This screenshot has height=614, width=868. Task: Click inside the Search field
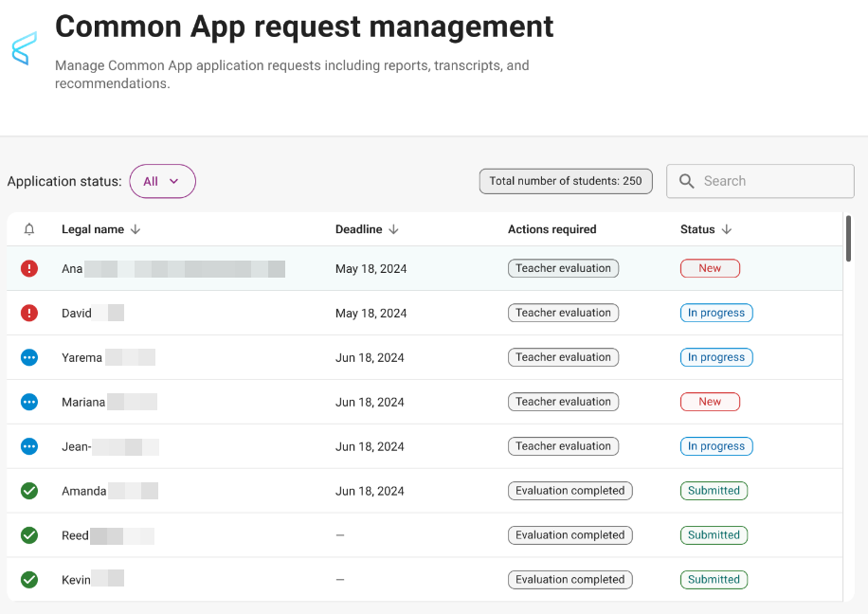758,181
